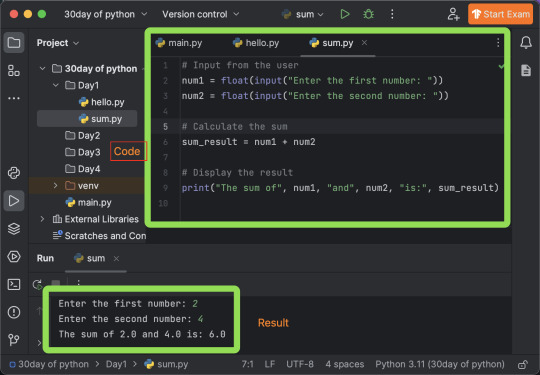This screenshot has height=375, width=540.
Task: Collapse the 30day of python root folder
Action: click(42, 69)
